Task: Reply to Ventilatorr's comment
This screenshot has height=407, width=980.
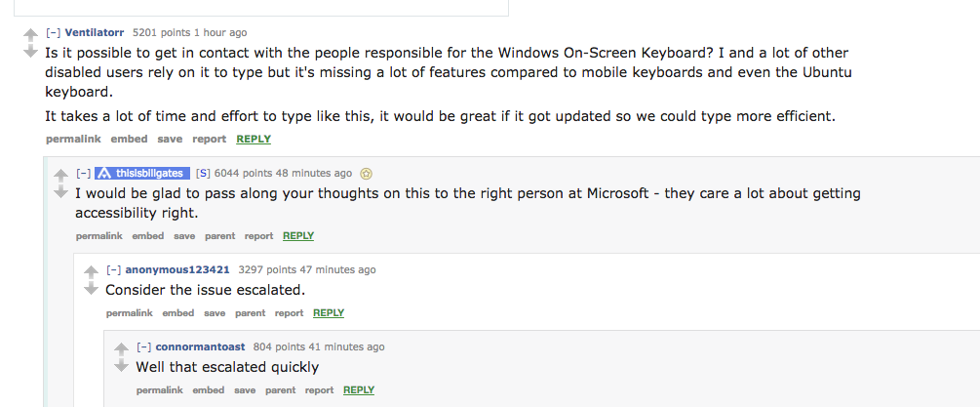Action: [254, 139]
